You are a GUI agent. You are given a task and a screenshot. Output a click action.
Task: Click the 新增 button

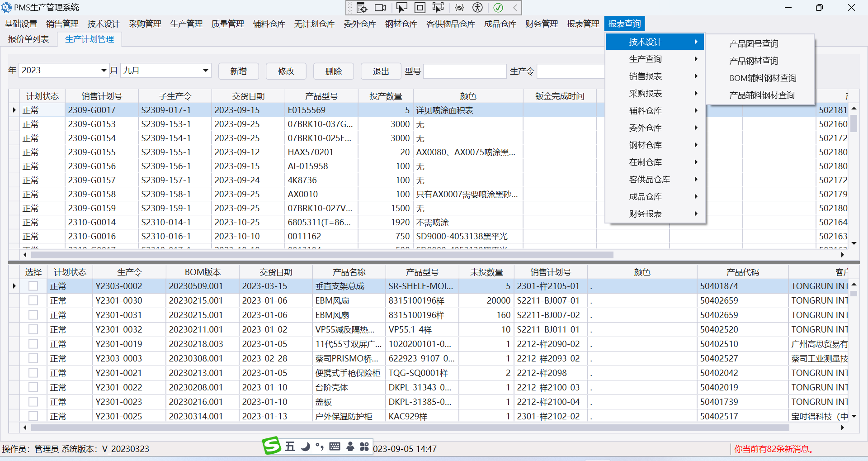click(239, 71)
